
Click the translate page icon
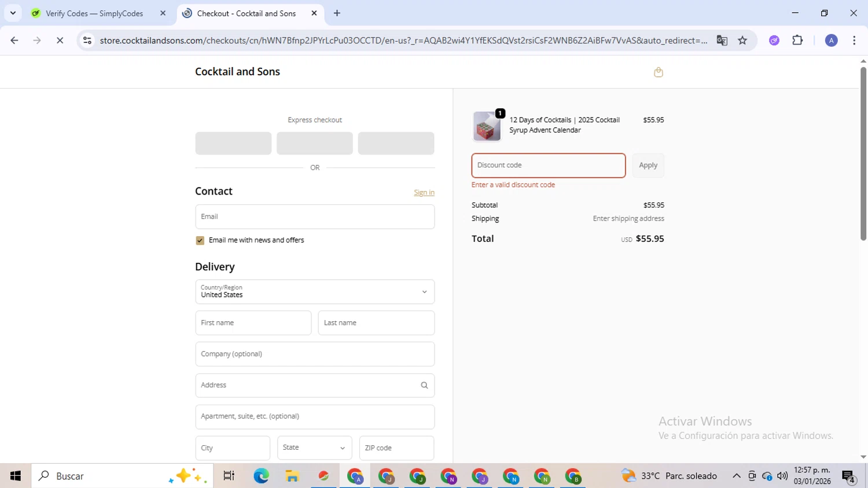coord(722,41)
